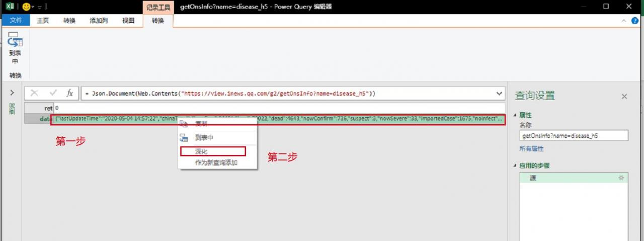Choose 作为新查询添加 from the context menu
Image resolution: width=644 pixels, height=241 pixels.
[x=216, y=163]
